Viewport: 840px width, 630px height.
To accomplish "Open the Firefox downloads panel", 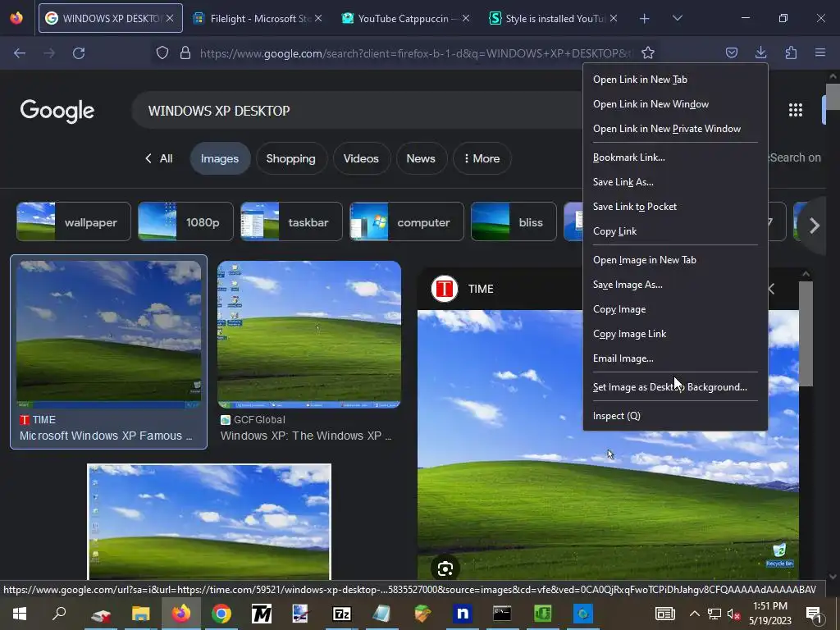I will pyautogui.click(x=760, y=52).
